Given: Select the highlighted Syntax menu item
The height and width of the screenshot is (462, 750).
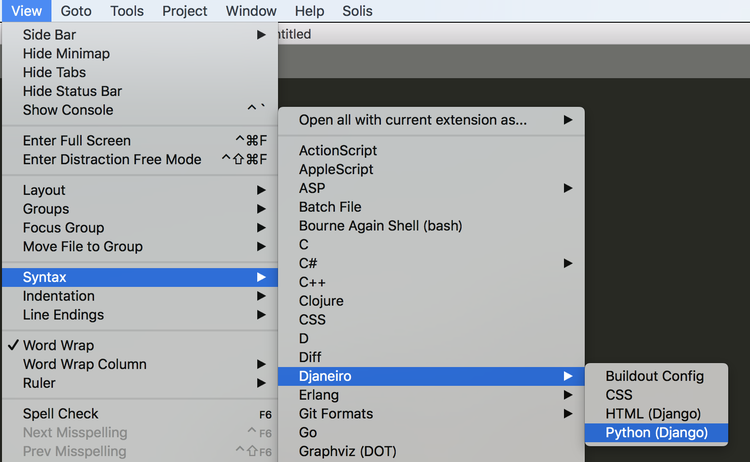Looking at the screenshot, I should coord(140,277).
